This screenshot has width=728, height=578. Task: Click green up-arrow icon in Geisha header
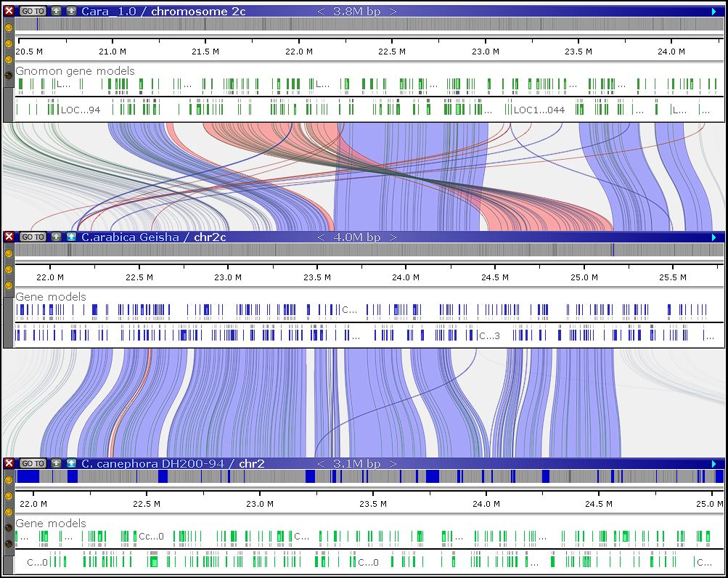point(56,237)
